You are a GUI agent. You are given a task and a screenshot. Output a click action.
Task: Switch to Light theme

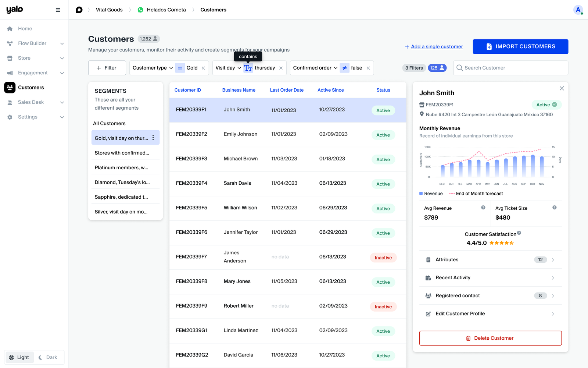pos(19,357)
